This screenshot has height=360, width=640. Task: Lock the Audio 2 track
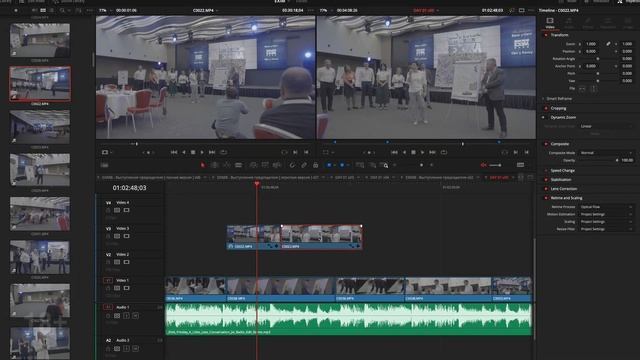coord(108,349)
